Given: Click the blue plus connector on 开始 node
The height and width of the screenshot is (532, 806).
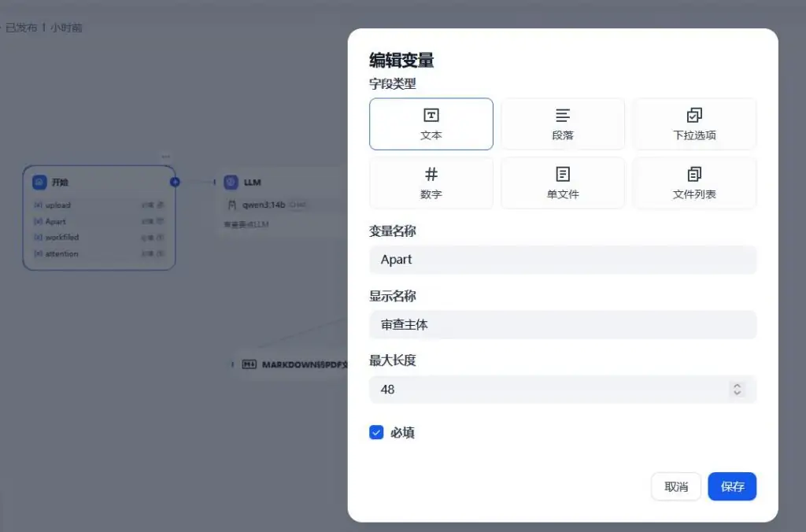Looking at the screenshot, I should point(175,182).
